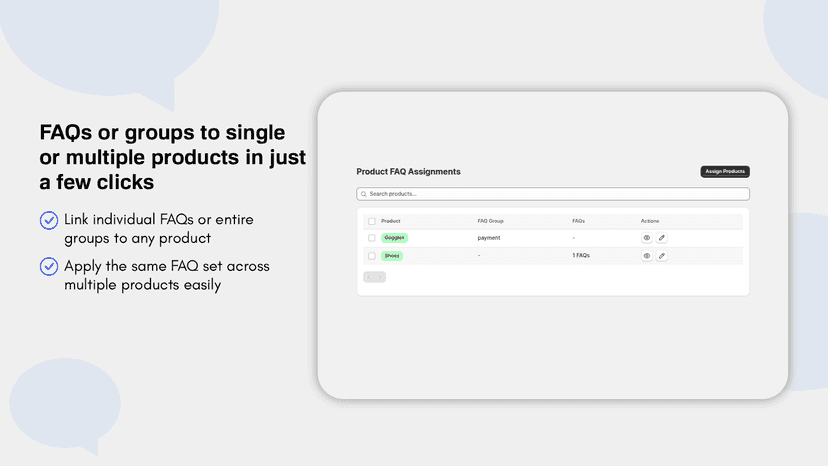The height and width of the screenshot is (466, 828).
Task: Click the Product FAQ Assignments heading
Action: (408, 172)
